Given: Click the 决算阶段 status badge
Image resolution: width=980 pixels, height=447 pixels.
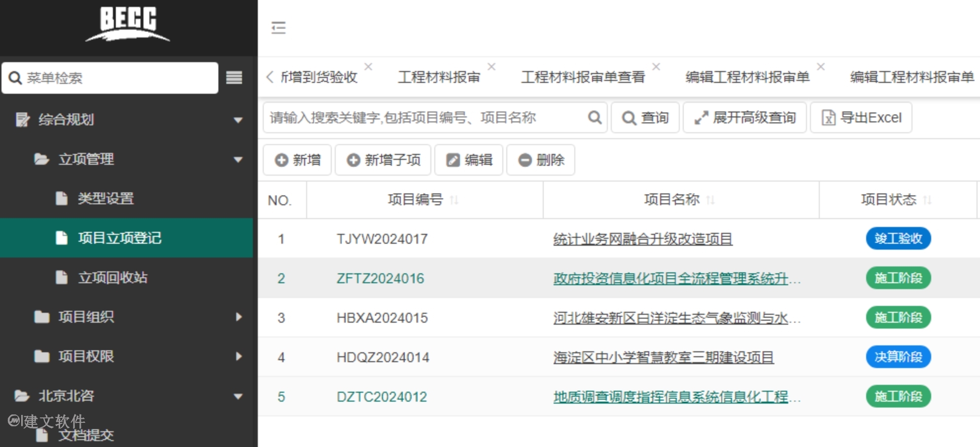Looking at the screenshot, I should 898,357.
